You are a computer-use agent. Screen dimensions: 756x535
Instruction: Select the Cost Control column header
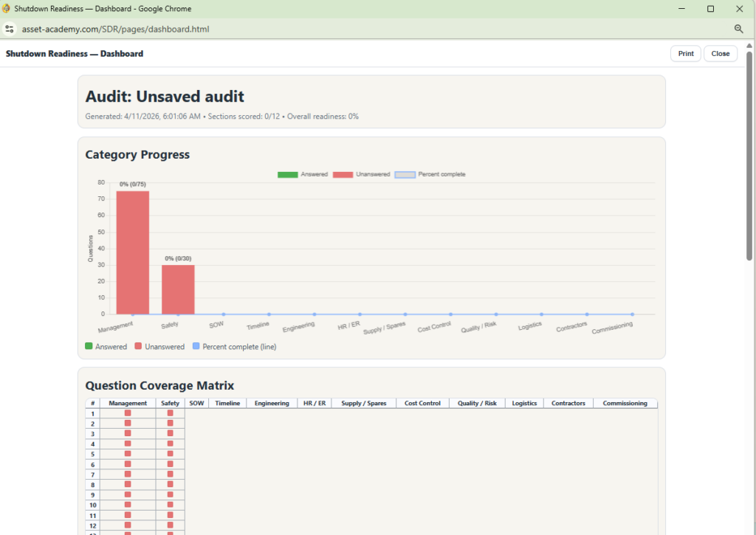[x=422, y=404]
